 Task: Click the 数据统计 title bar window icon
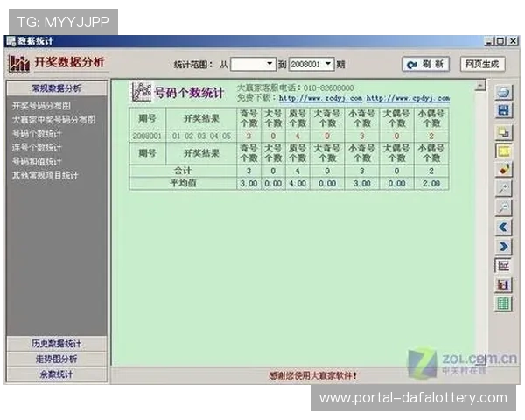click(x=11, y=41)
